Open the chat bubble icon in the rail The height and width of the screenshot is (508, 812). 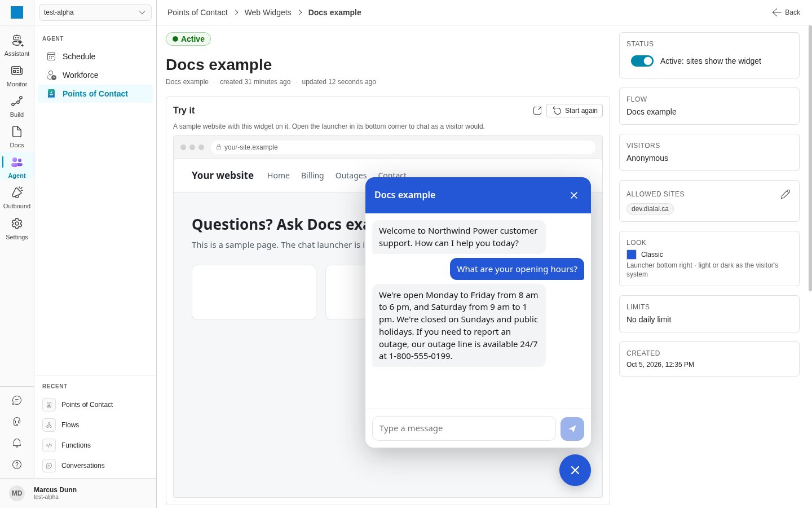(17, 400)
